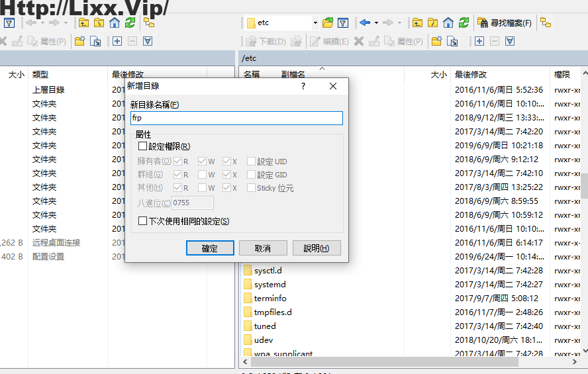The image size is (588, 374).
Task: Add shortcut icon in local toolbar
Action: coord(95,41)
